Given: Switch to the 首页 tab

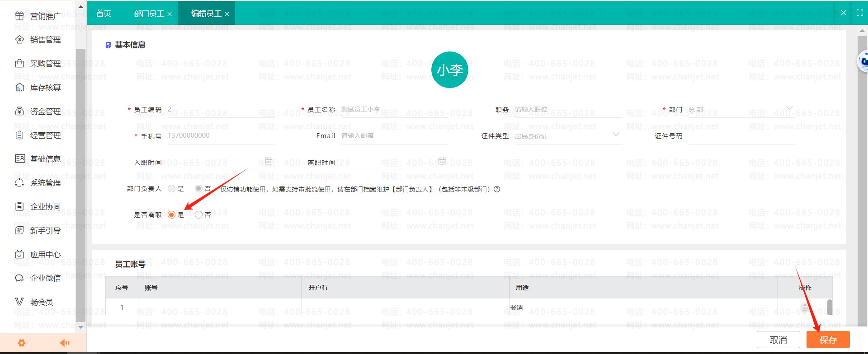Looking at the screenshot, I should click(104, 14).
